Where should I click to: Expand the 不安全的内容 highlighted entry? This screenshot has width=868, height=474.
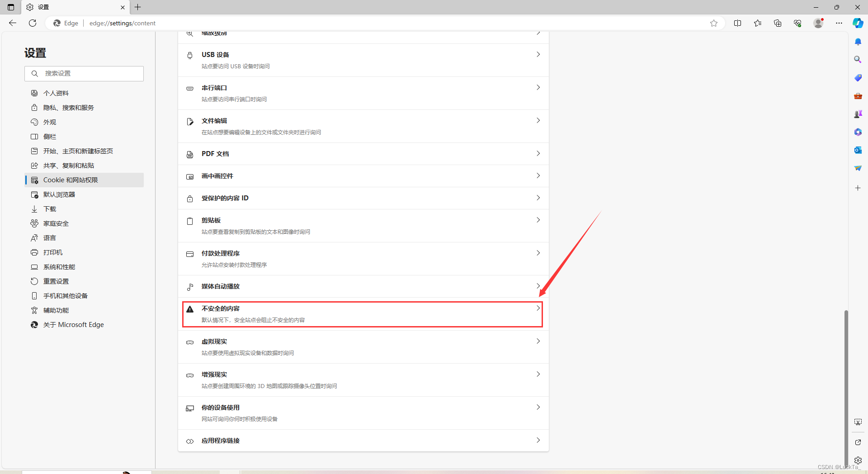(363, 314)
